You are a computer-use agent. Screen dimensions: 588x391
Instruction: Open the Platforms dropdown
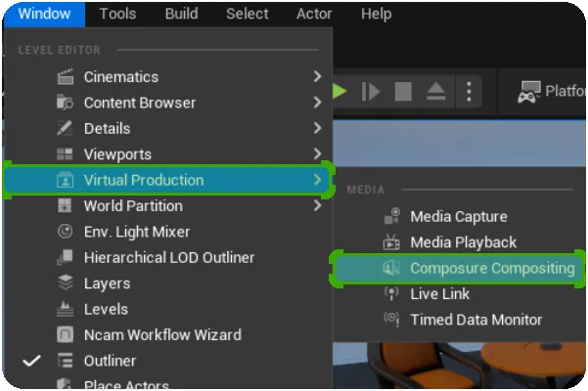(551, 91)
